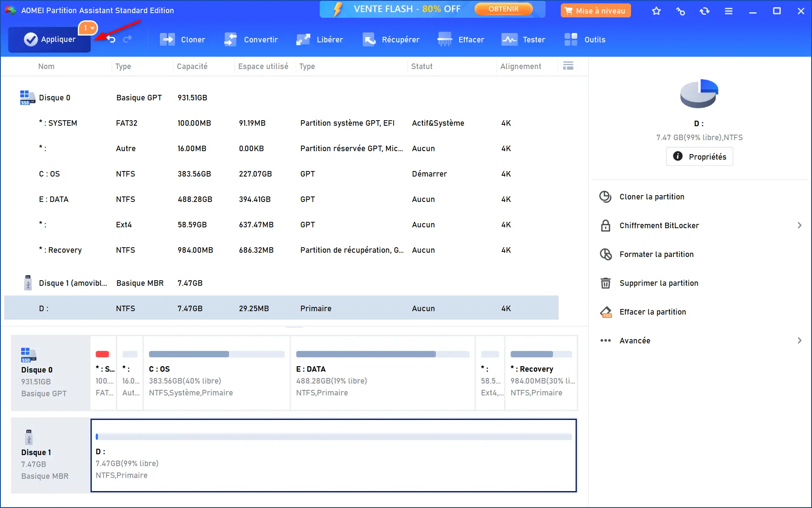Open the Outils menu
812x508 pixels.
coord(585,39)
